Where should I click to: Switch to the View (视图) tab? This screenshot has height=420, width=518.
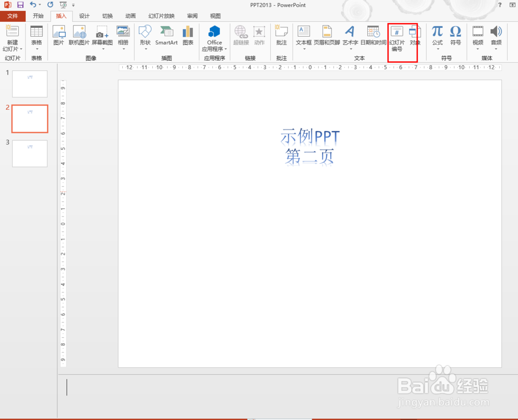(215, 16)
